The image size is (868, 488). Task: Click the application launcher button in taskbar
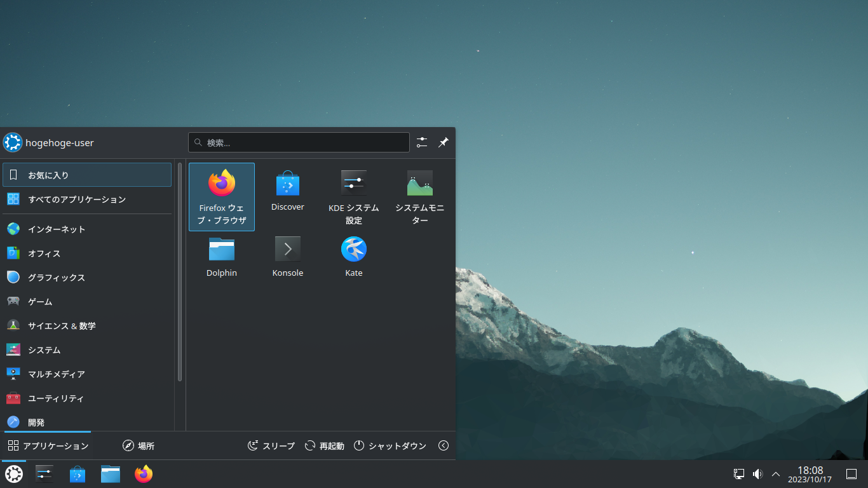coord(14,474)
